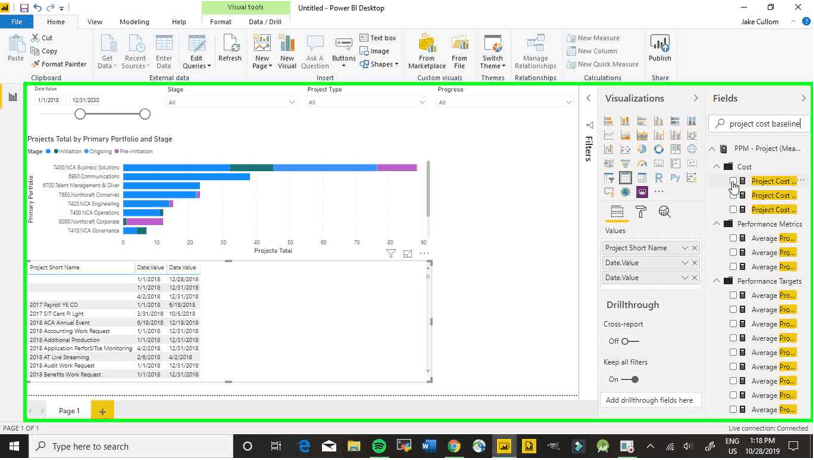
Task: Remove Project Short Name from Values with X
Action: click(695, 248)
